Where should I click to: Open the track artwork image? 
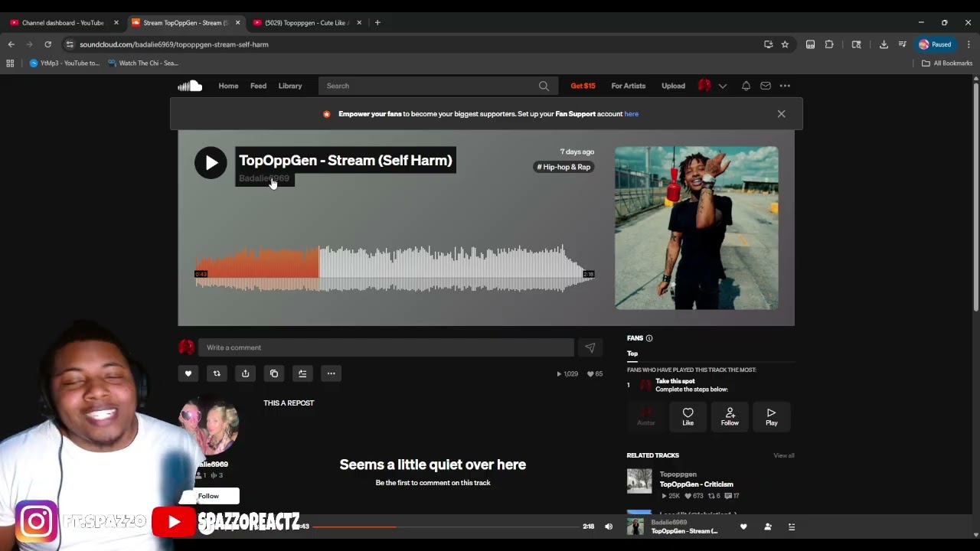click(x=697, y=228)
